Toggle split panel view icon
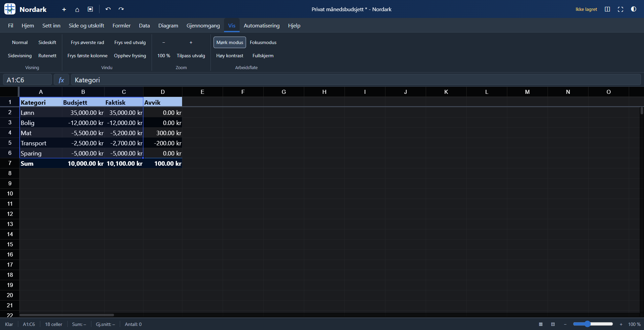Image resolution: width=644 pixels, height=330 pixels. click(x=607, y=9)
